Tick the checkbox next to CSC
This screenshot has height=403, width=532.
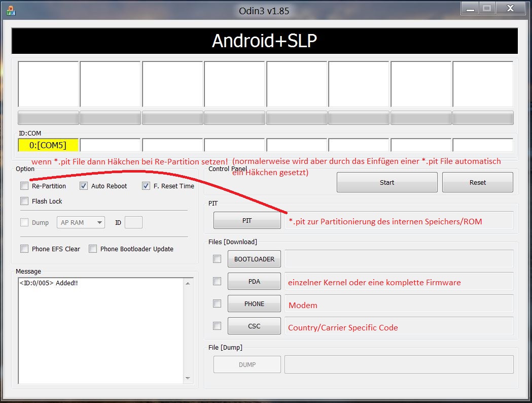coord(217,326)
